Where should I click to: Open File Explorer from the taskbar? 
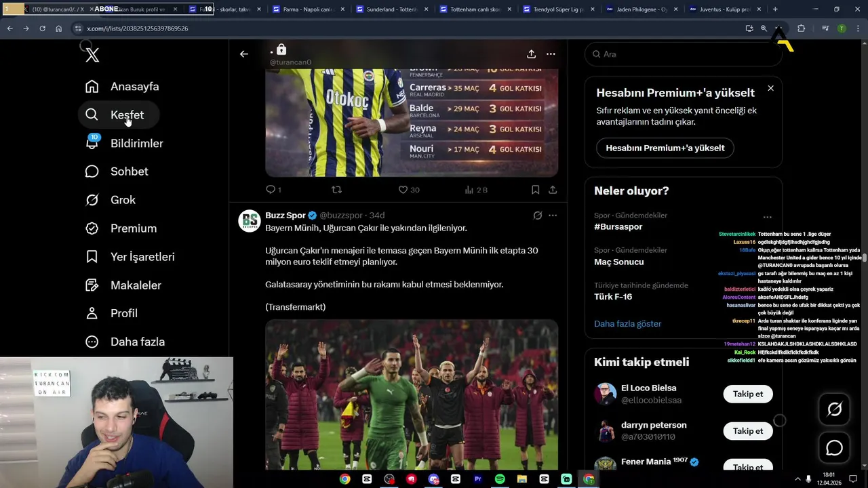click(x=522, y=479)
